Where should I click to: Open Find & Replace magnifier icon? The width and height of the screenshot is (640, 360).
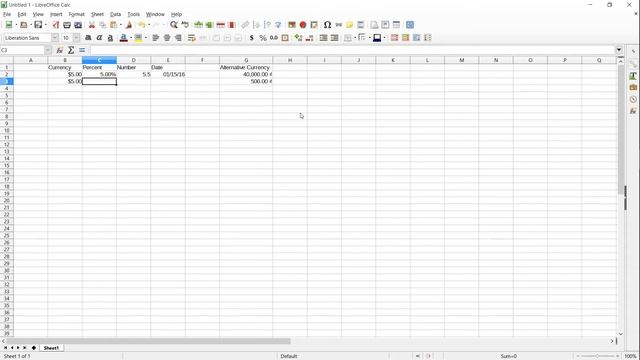174,25
